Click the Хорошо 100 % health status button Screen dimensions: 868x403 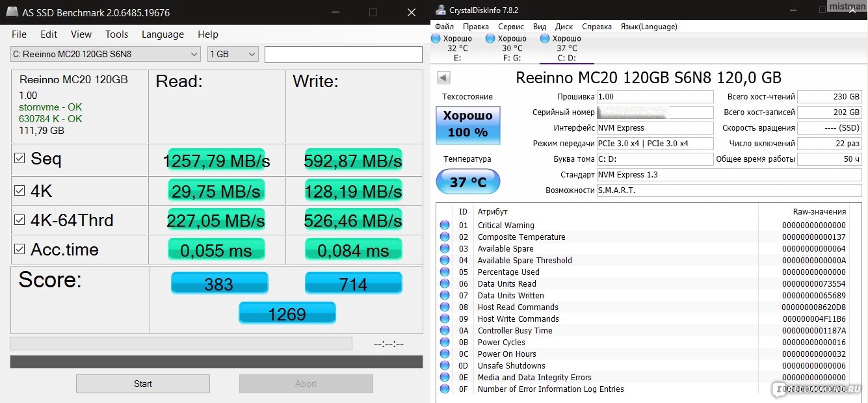(468, 124)
